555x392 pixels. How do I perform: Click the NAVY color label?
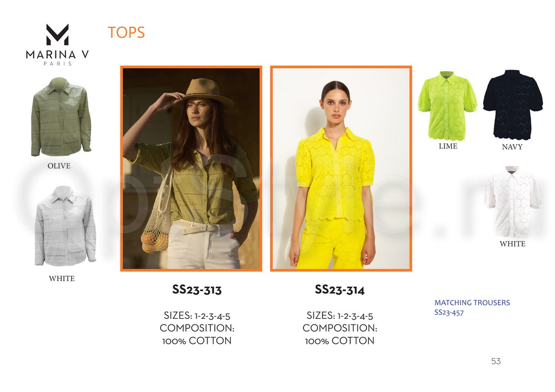[x=512, y=147]
